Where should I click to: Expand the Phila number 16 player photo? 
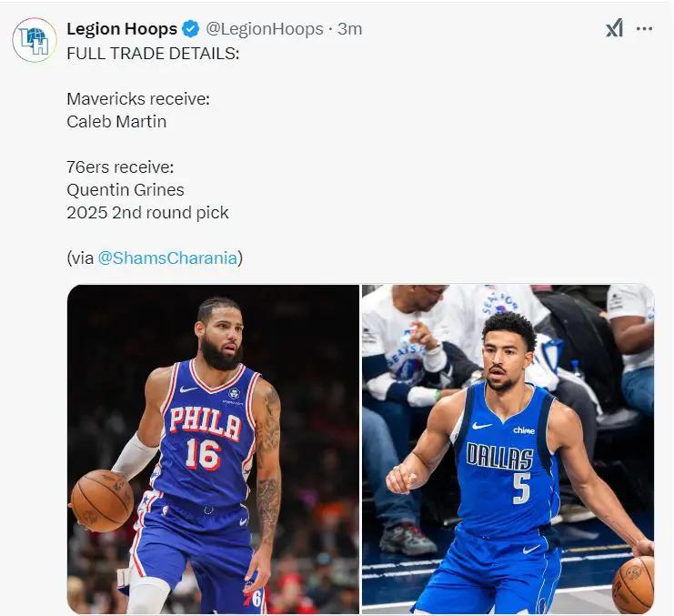pos(213,449)
